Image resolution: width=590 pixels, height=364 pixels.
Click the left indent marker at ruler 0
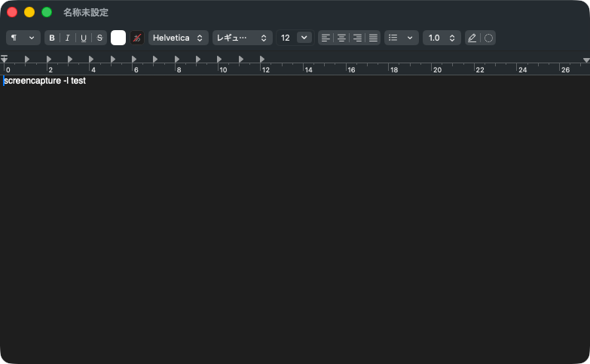point(4,59)
